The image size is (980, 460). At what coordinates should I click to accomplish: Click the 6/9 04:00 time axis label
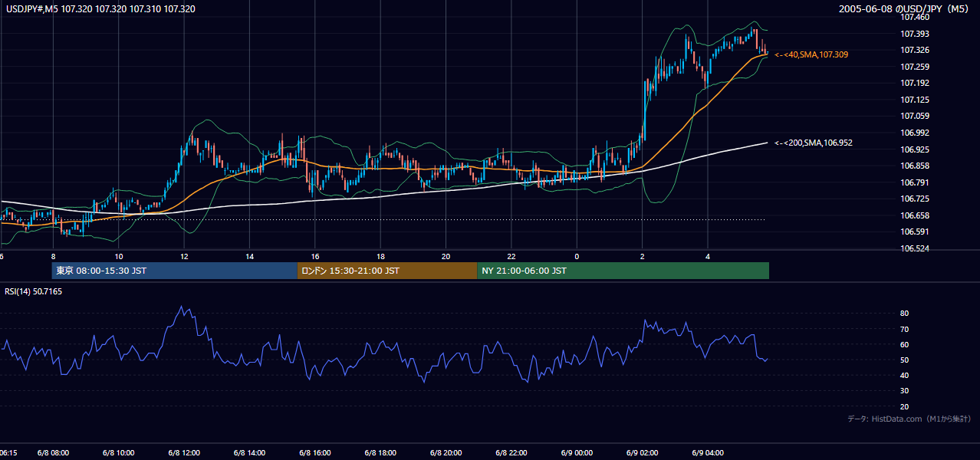pos(708,453)
